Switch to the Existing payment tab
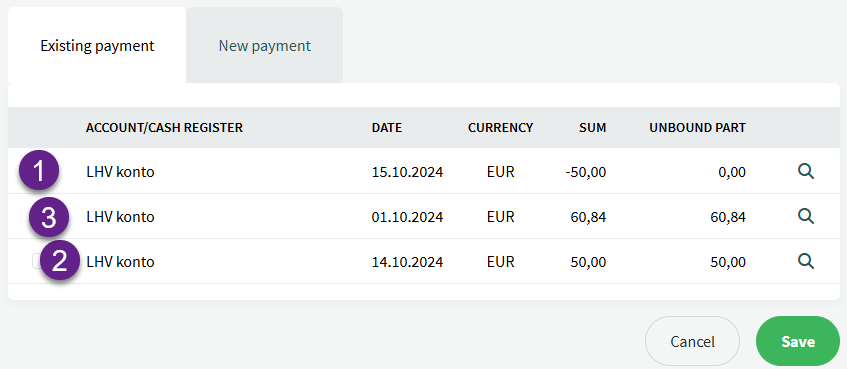 click(97, 45)
